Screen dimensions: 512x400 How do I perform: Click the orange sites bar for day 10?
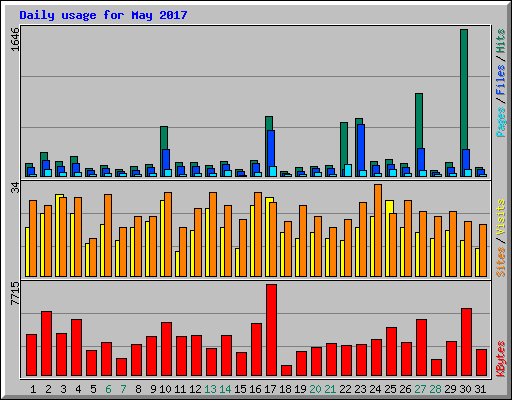coord(168,234)
